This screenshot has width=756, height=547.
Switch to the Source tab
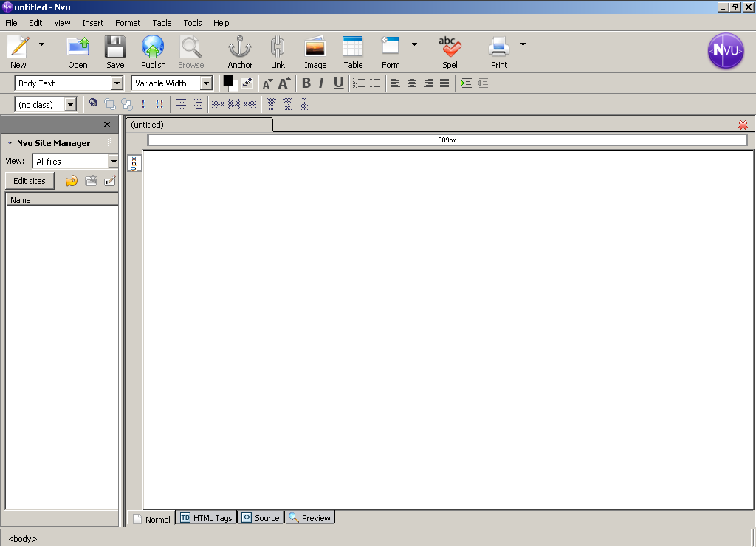point(261,518)
